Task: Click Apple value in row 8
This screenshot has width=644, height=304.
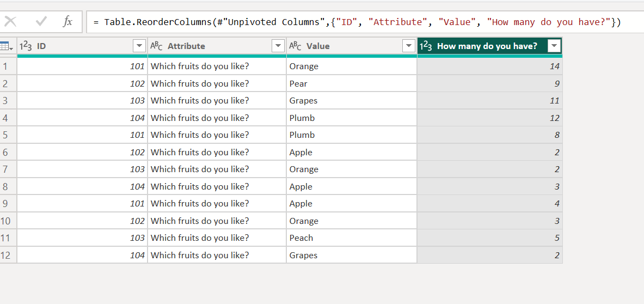Action: [352, 186]
